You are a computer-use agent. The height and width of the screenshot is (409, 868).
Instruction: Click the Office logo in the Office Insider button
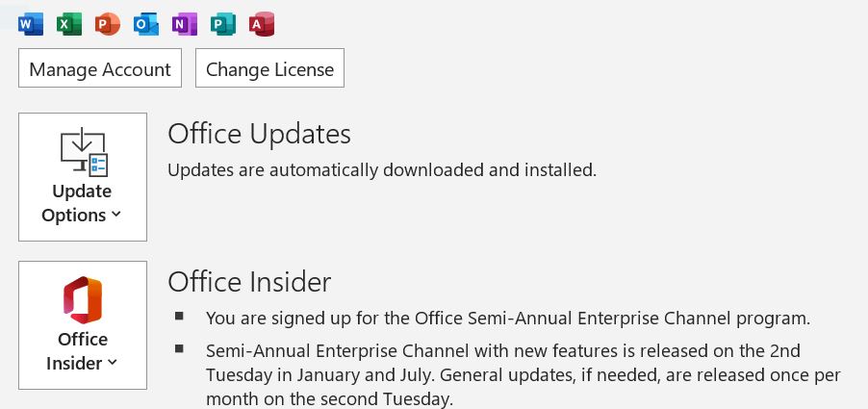click(83, 300)
